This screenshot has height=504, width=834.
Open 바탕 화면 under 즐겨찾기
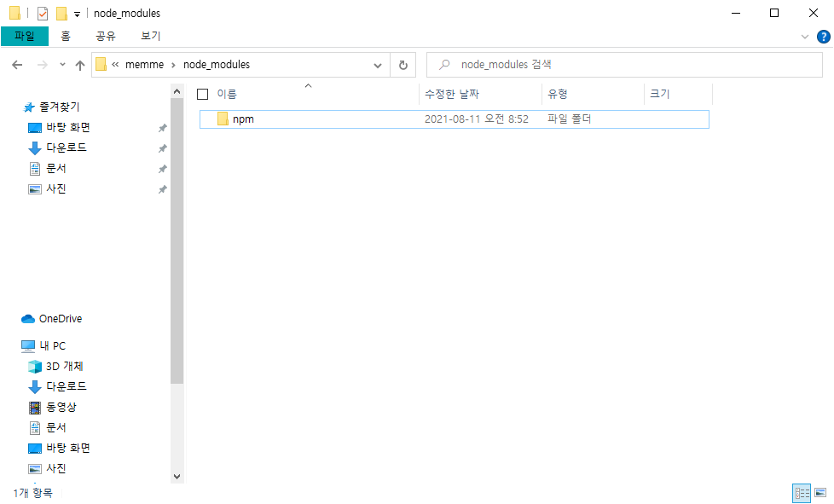[x=67, y=128]
